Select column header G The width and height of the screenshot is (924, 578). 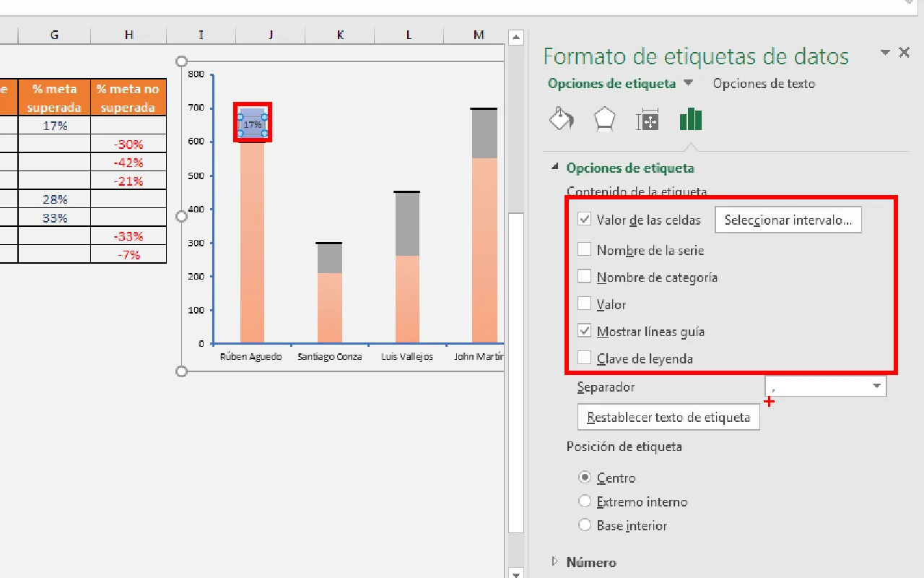coord(55,35)
